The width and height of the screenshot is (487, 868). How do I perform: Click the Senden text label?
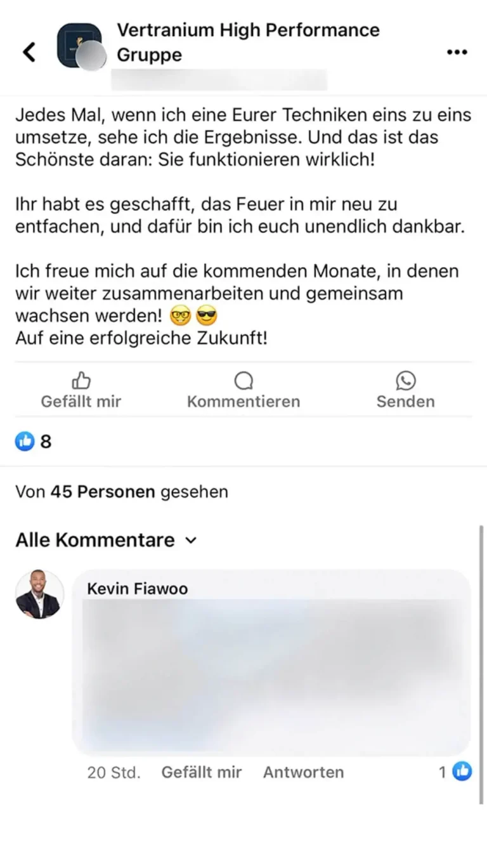pyautogui.click(x=406, y=402)
